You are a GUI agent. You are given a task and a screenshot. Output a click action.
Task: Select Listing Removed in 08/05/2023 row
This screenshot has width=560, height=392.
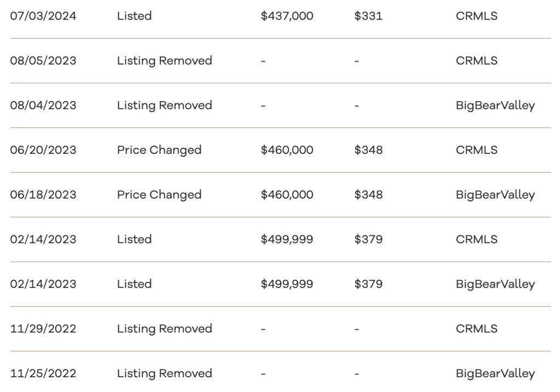click(x=164, y=61)
